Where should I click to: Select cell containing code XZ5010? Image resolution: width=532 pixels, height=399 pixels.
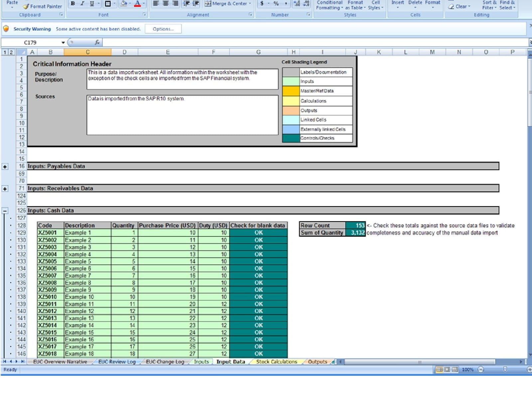coord(47,297)
